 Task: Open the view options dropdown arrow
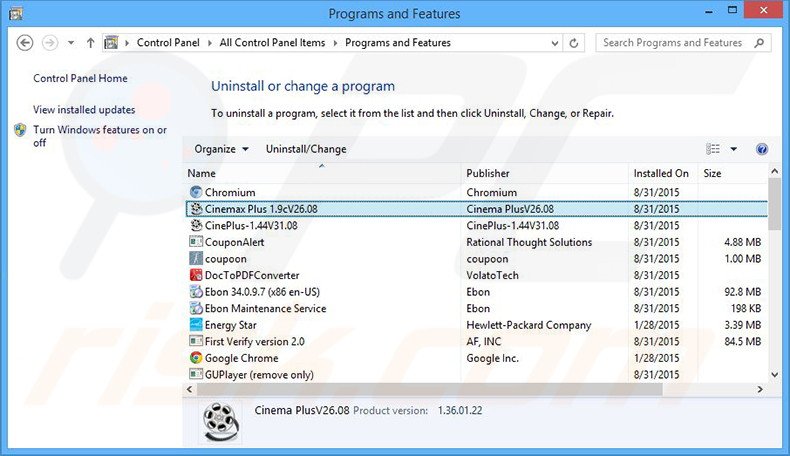734,149
